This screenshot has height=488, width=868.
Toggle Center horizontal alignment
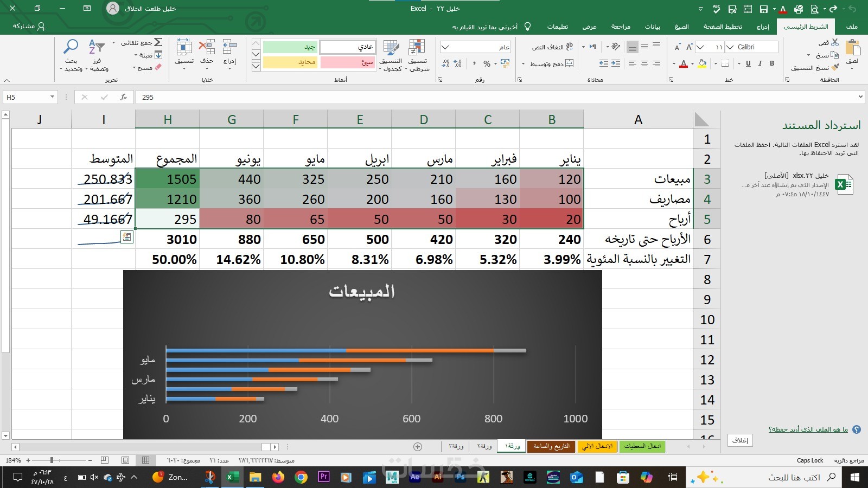tap(644, 63)
